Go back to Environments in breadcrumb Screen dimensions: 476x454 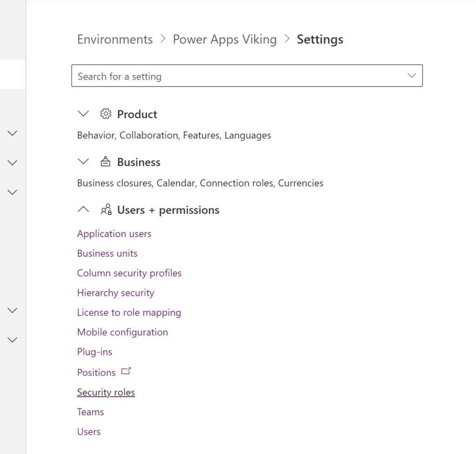coord(115,40)
